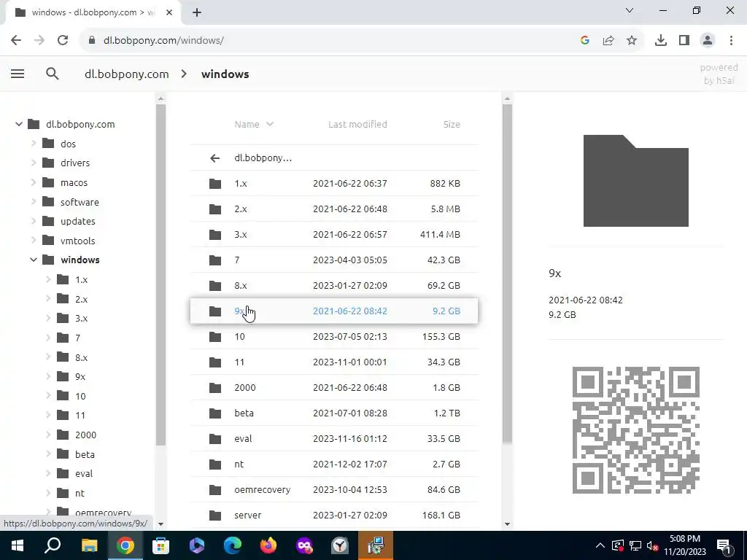Click folder icon of 1.x row
The image size is (747, 560).
(x=215, y=183)
